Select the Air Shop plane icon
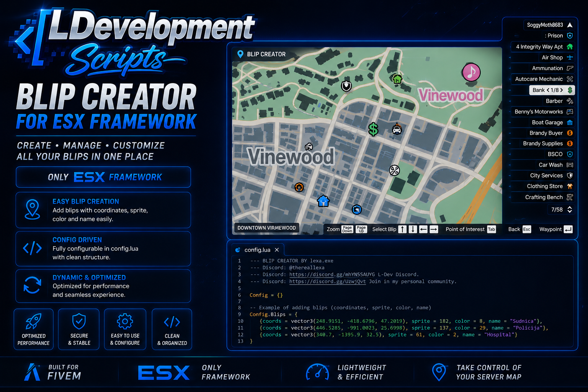588x392 pixels. click(570, 57)
